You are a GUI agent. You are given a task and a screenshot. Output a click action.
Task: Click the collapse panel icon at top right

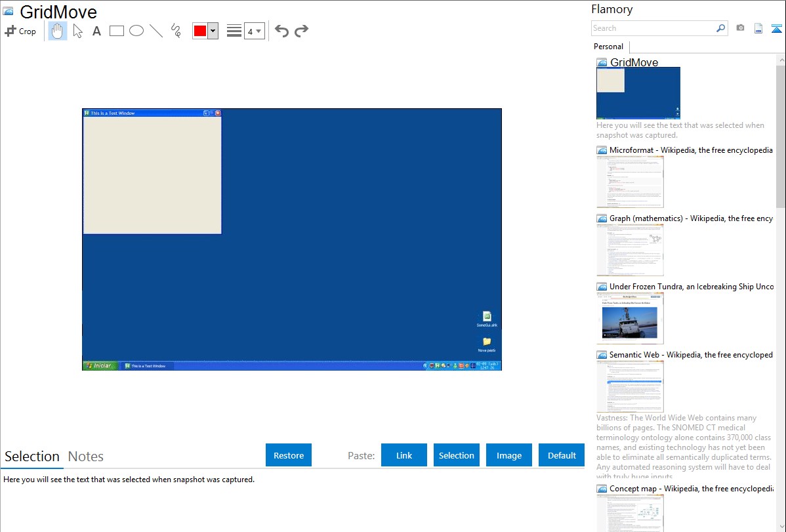[x=776, y=29]
